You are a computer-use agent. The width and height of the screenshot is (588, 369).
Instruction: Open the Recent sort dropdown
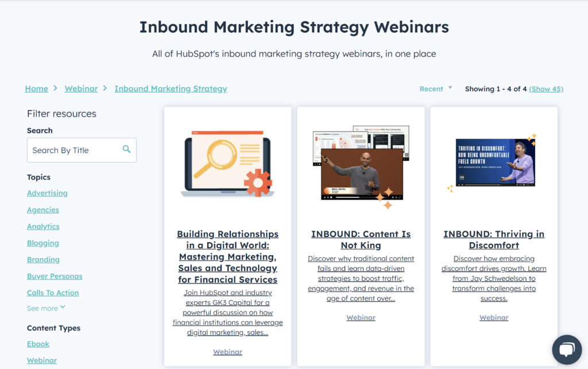[x=436, y=89]
